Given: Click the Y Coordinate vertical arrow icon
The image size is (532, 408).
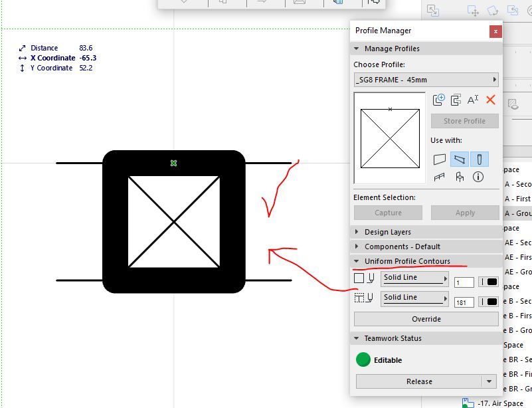Looking at the screenshot, I should click(22, 68).
